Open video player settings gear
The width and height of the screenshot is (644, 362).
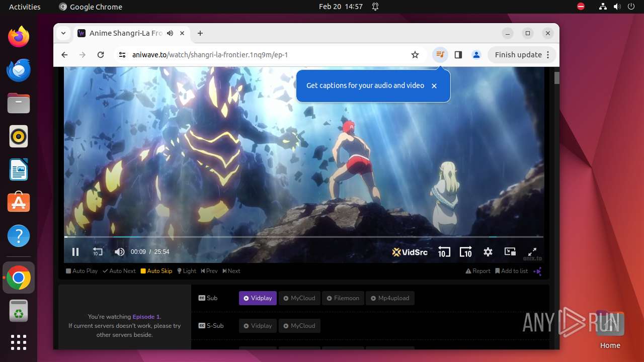[x=488, y=252]
